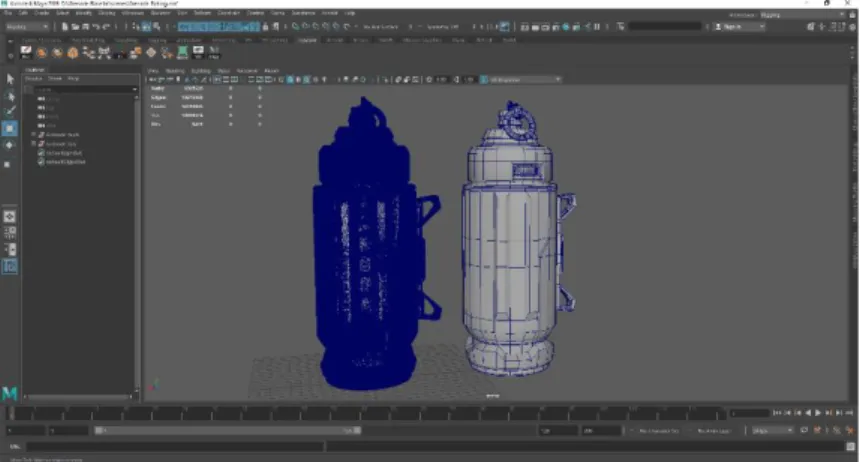Click the save scene icon
Viewport: 860px width, 462px height.
(85, 26)
